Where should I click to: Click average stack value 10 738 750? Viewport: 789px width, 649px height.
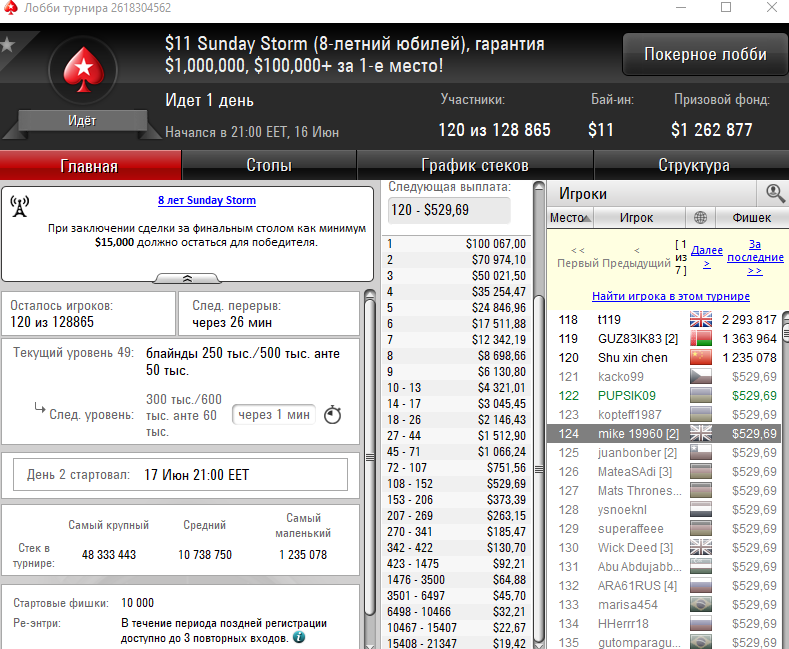(x=205, y=555)
